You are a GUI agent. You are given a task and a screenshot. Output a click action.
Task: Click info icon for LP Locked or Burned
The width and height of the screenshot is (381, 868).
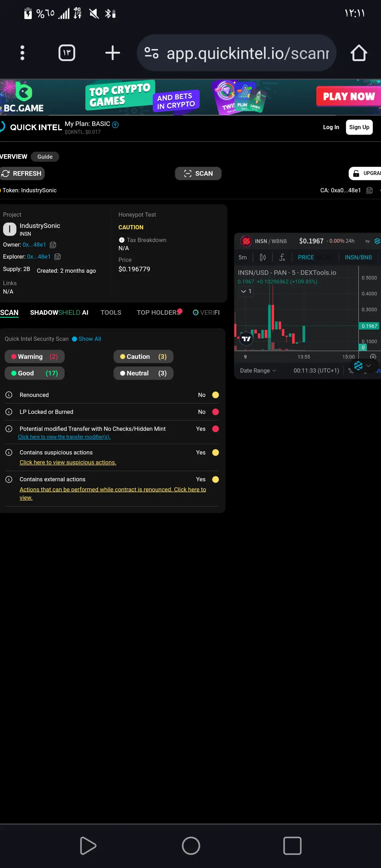click(x=9, y=412)
